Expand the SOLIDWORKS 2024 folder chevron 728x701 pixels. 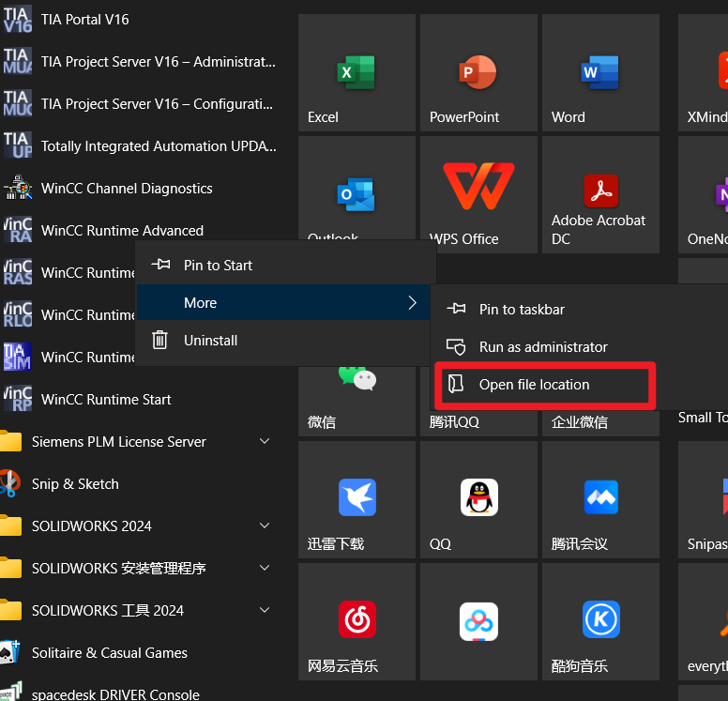click(x=265, y=526)
